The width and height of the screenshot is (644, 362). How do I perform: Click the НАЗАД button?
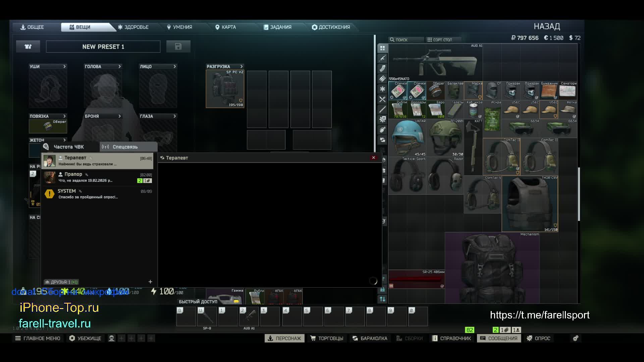click(x=547, y=26)
